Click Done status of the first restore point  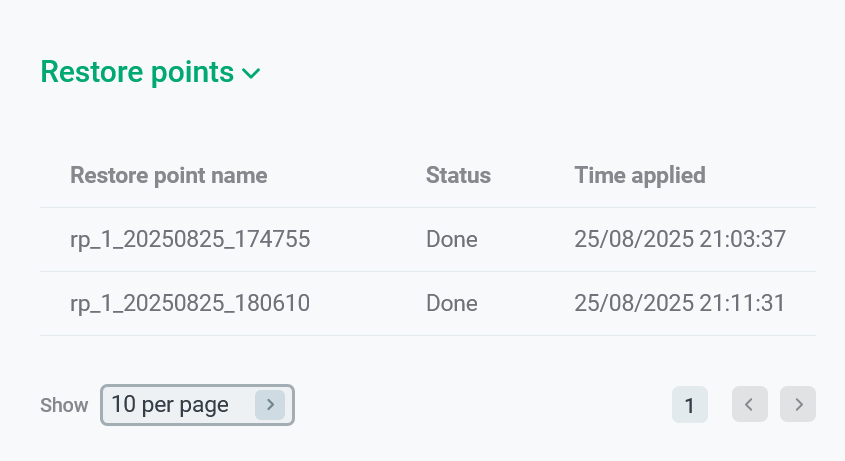[x=452, y=239]
